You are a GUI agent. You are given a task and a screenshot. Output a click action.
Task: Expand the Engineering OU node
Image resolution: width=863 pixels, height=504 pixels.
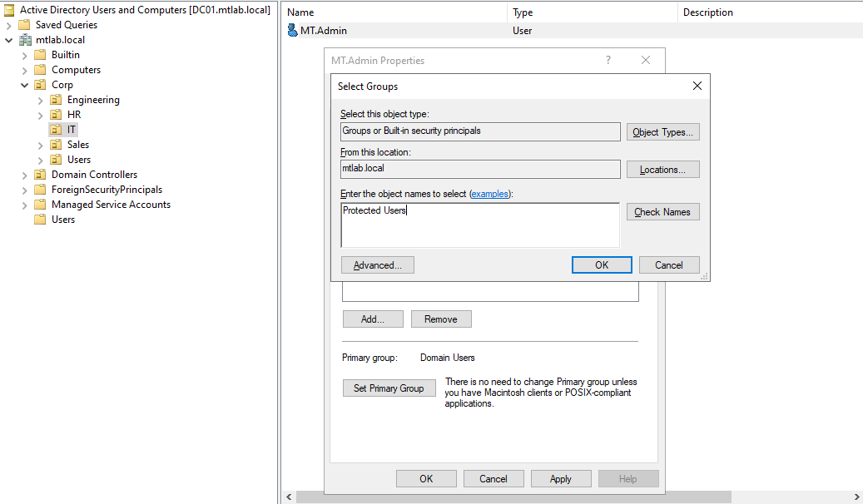(x=40, y=100)
